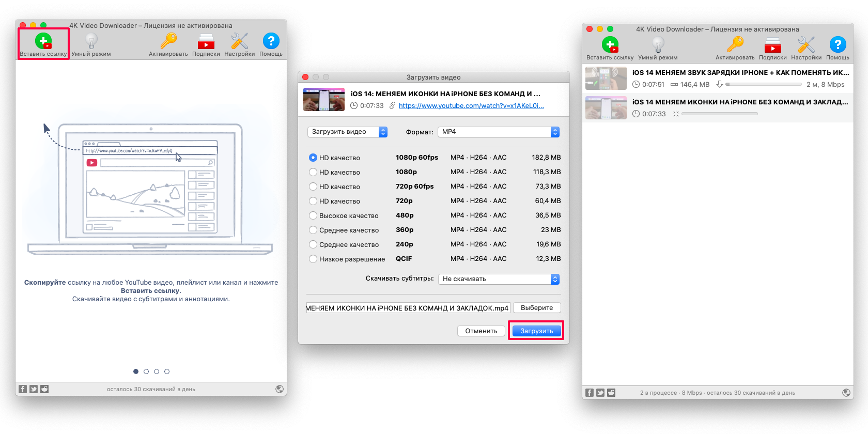Click Facebook icon in left window footer
The width and height of the screenshot is (868, 434).
click(x=23, y=389)
